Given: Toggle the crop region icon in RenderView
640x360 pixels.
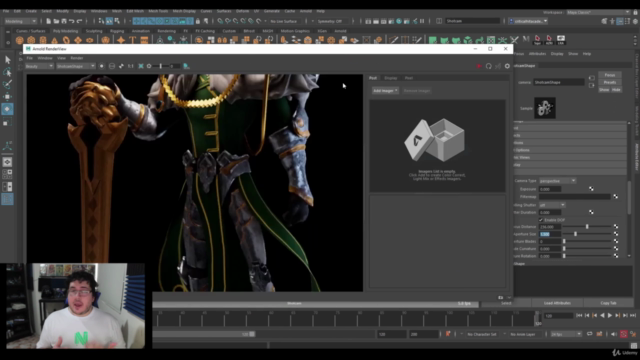Looking at the screenshot, I should coord(141,66).
